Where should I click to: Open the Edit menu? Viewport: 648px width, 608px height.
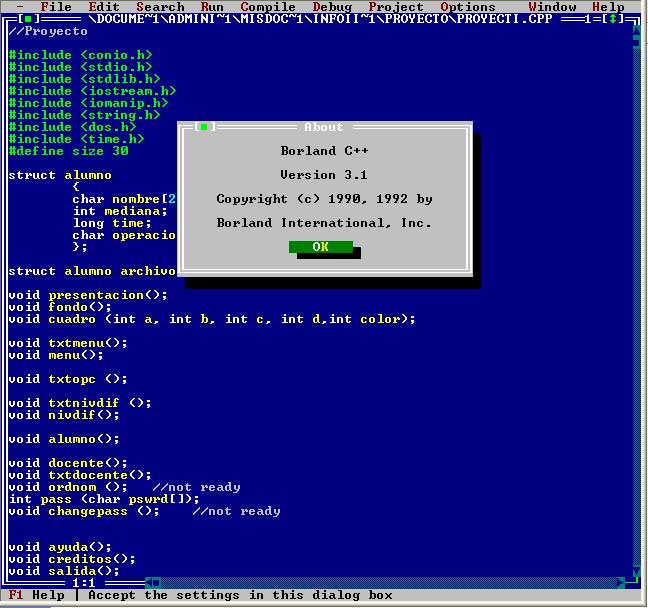(x=104, y=7)
